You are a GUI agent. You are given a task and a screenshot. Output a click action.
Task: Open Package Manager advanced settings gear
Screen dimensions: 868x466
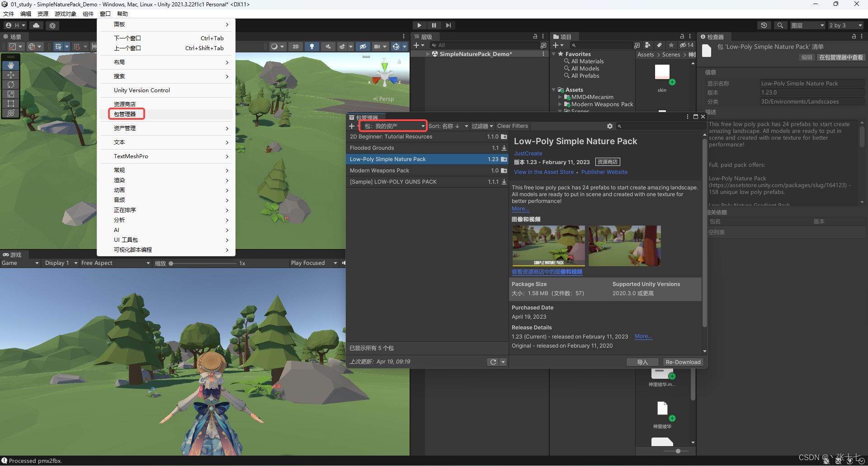[610, 126]
